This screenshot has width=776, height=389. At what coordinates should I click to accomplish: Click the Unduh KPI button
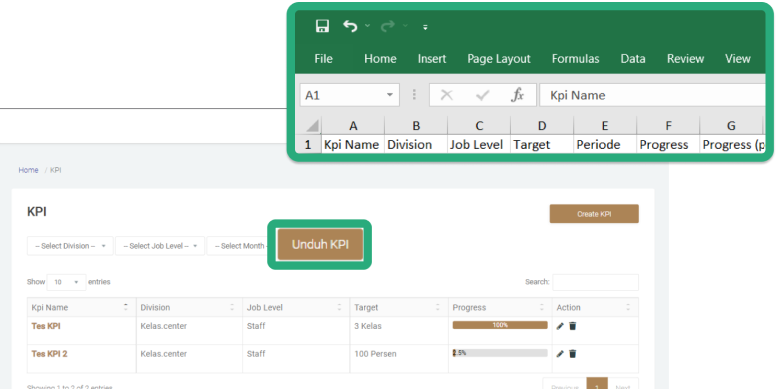click(x=320, y=244)
